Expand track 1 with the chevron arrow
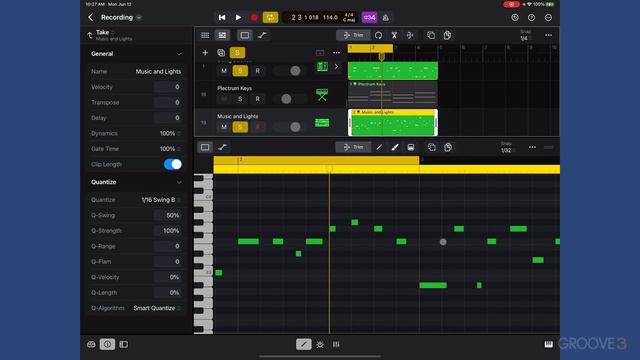This screenshot has width=640, height=360. pos(336,67)
